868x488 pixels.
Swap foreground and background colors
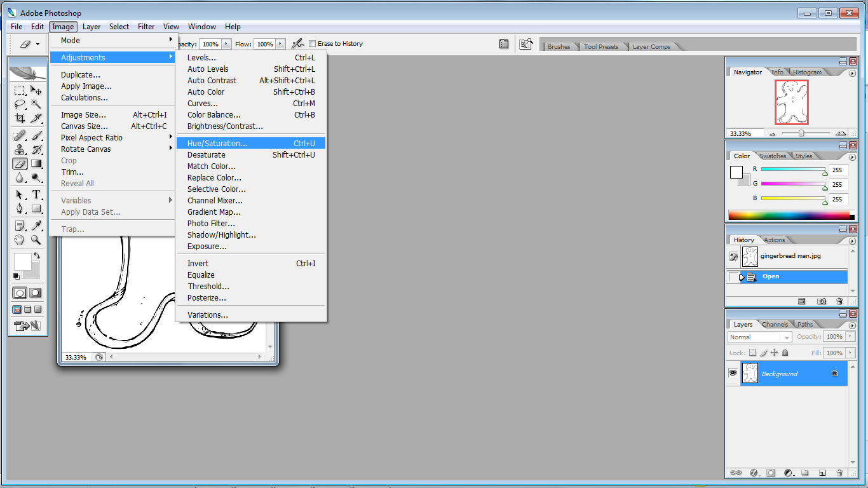click(x=37, y=255)
